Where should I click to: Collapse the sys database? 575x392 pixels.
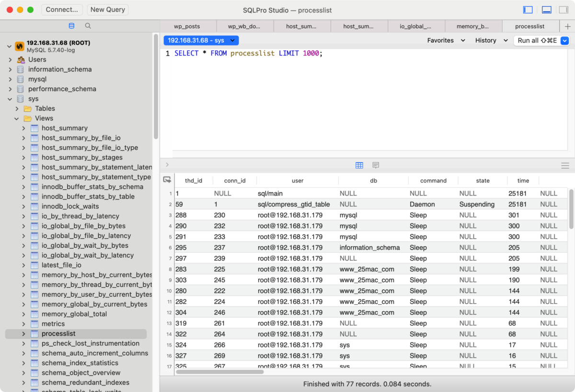click(x=11, y=99)
